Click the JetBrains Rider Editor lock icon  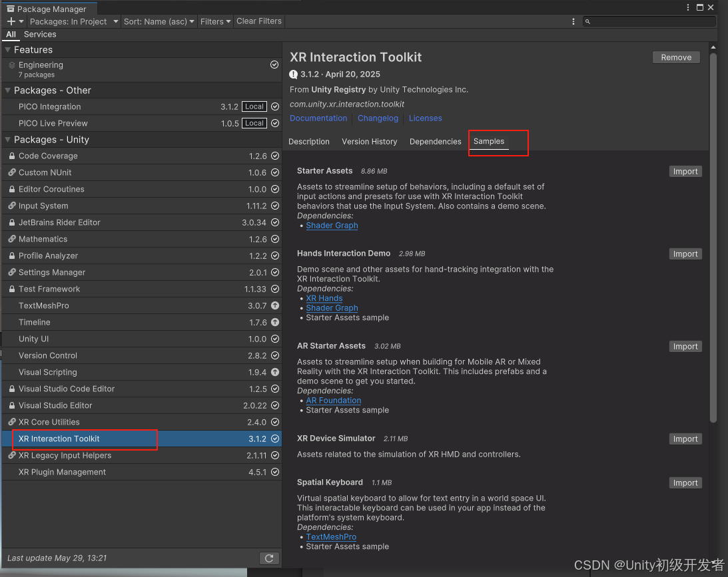(11, 223)
